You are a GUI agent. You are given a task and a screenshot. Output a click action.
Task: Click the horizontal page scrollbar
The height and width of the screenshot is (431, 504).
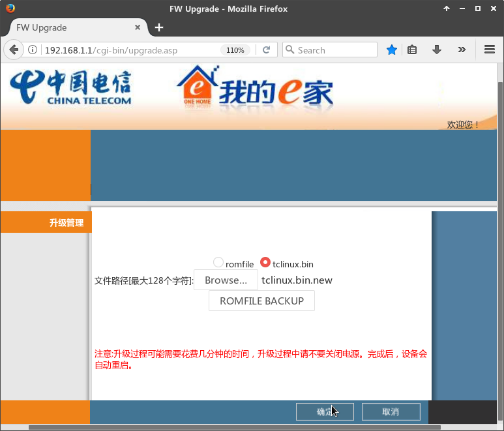point(235,428)
